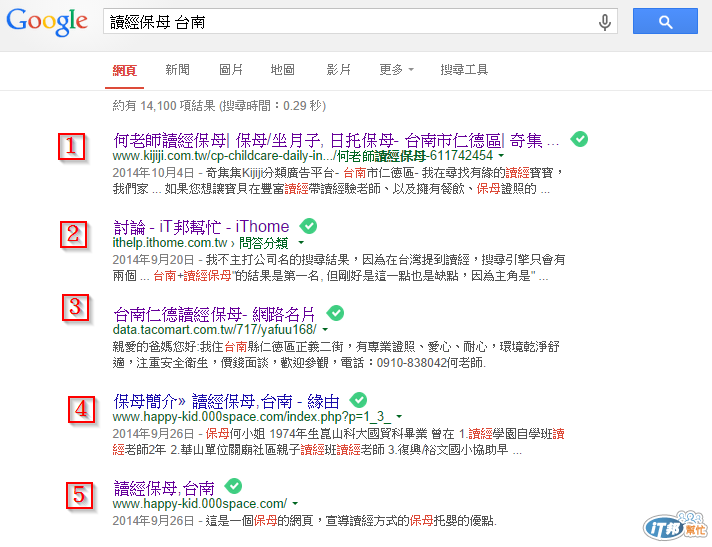712x547 pixels.
Task: Click the Google logo
Action: (47, 21)
